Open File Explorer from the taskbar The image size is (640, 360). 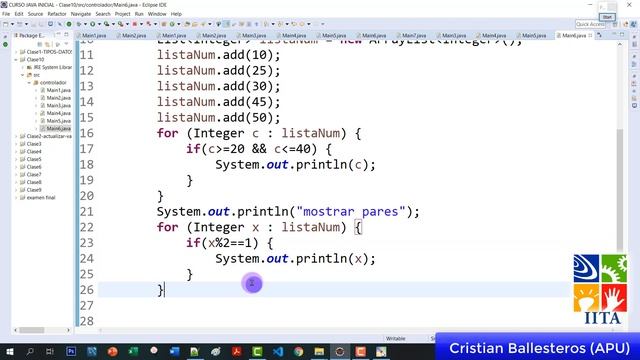coord(319,351)
